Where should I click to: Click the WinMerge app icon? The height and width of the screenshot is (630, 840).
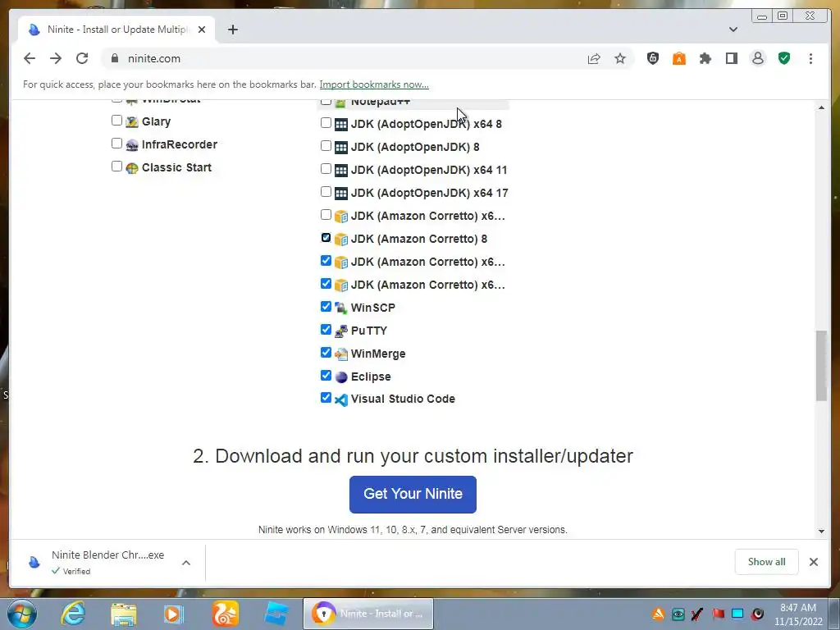(x=340, y=354)
